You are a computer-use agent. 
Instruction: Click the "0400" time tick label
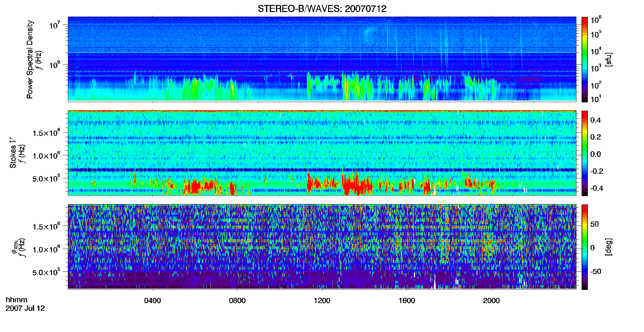click(x=152, y=300)
